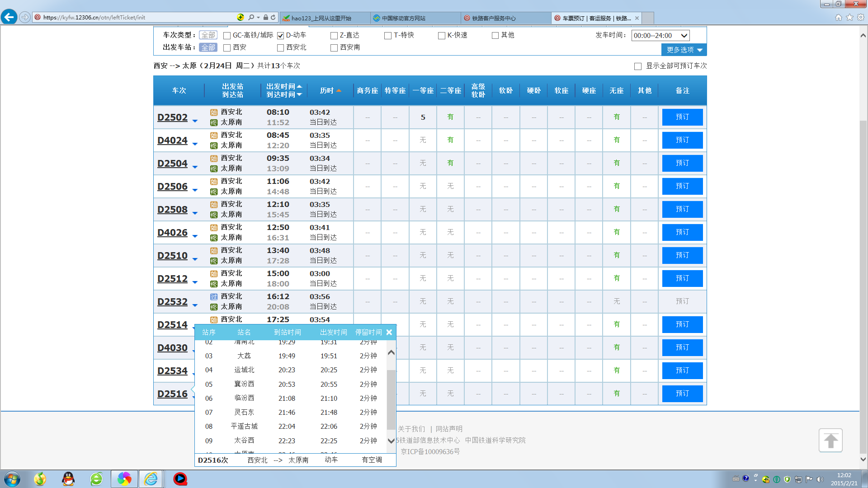Viewport: 868px width, 488px height.
Task: Expand stops arrow for train D2506
Action: 195,190
